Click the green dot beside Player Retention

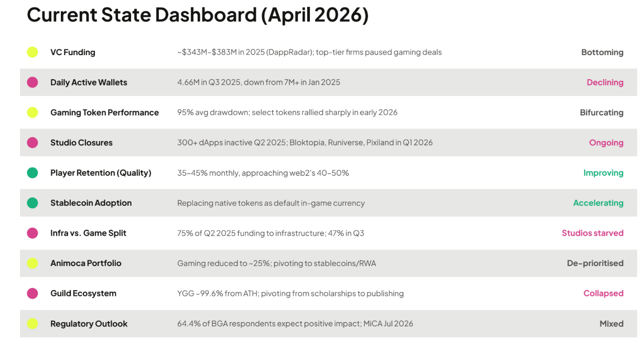(x=33, y=173)
